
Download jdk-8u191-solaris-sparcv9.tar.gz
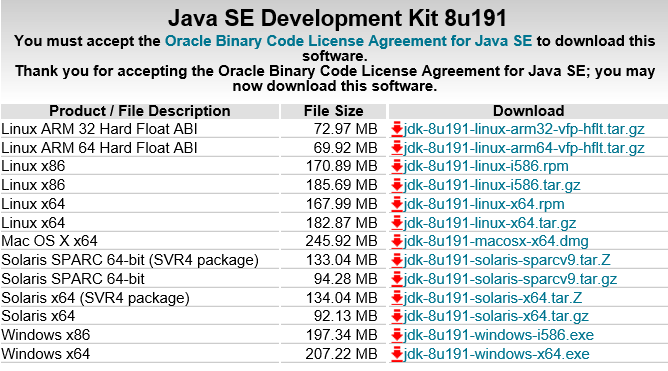(x=510, y=279)
